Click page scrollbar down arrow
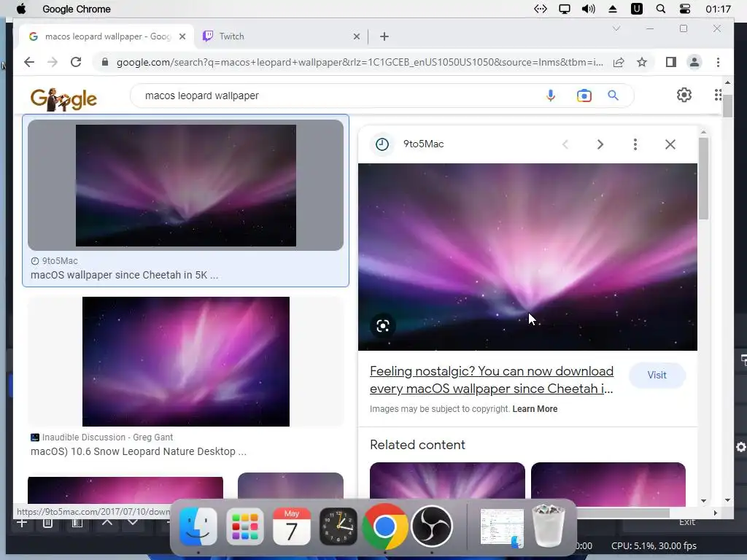747x560 pixels. pyautogui.click(x=727, y=500)
